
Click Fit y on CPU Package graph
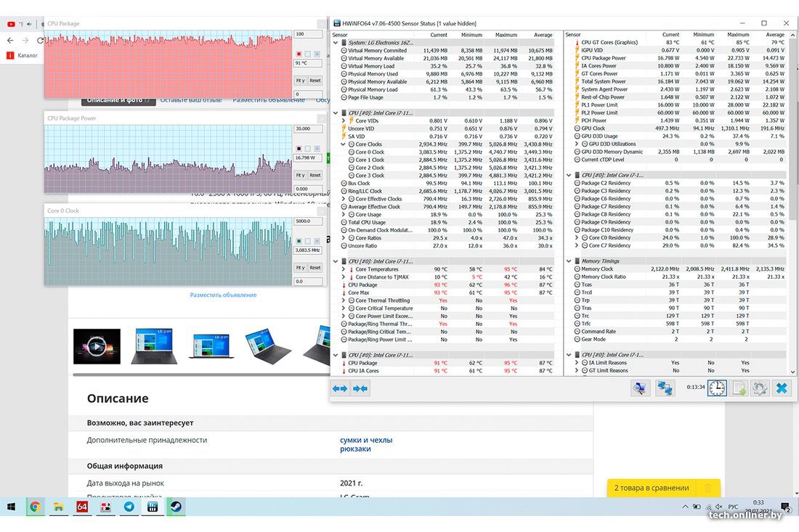pos(300,81)
